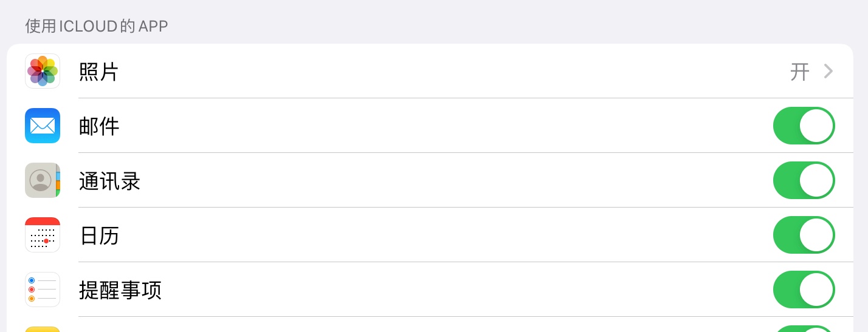This screenshot has width=868, height=332.
Task: Click the 通讯录 label
Action: tap(109, 181)
